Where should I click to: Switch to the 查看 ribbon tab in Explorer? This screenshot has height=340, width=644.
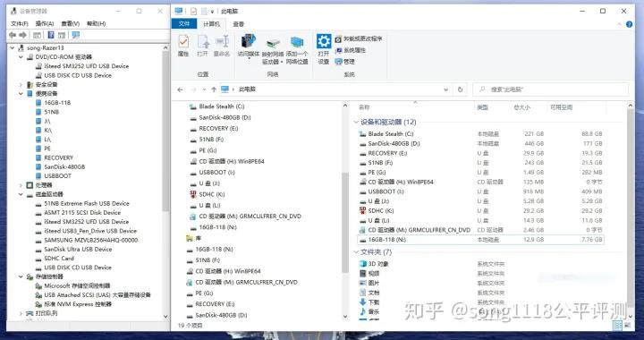pos(239,24)
